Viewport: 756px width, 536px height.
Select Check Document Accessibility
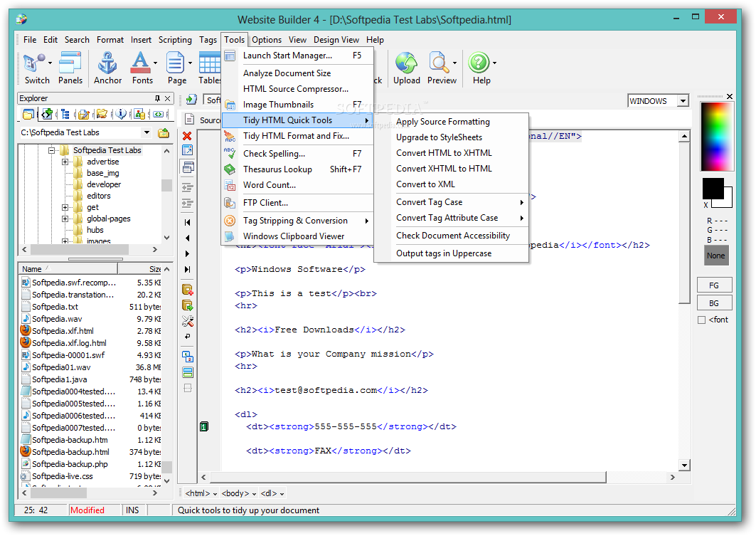click(451, 236)
